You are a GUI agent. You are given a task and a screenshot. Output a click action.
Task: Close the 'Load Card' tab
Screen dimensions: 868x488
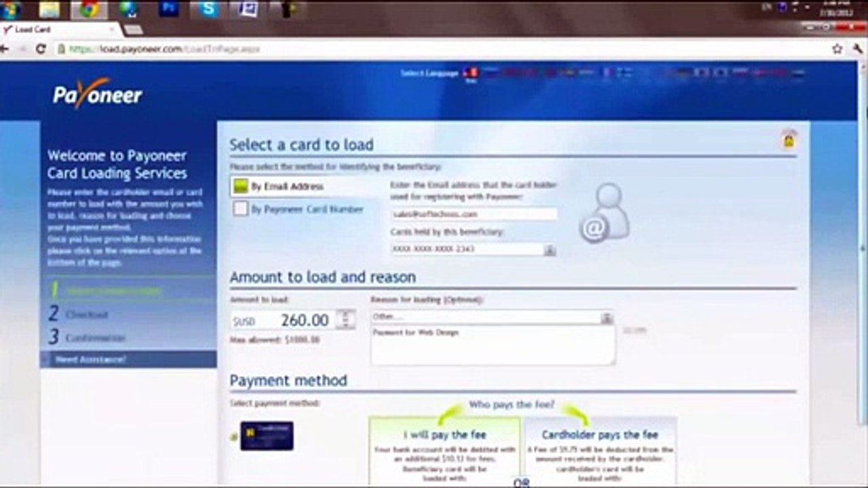point(112,30)
